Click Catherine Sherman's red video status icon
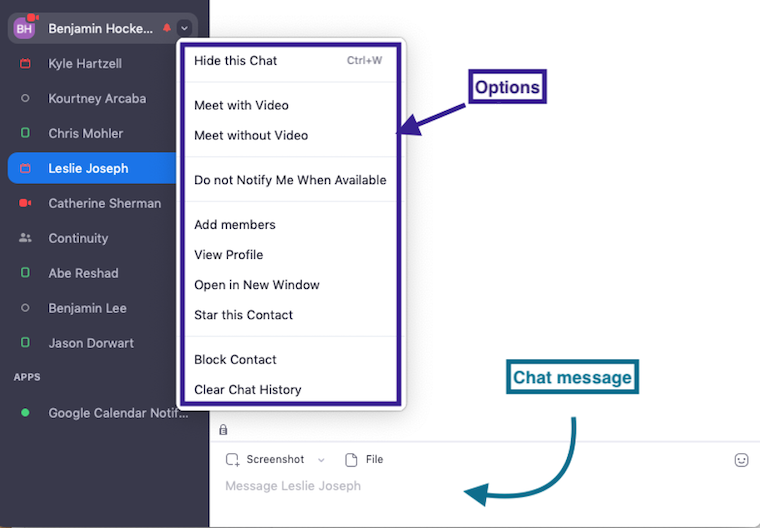 coord(26,203)
